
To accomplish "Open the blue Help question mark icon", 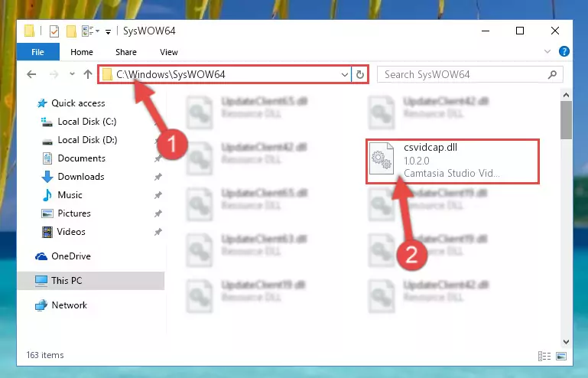I will tap(564, 51).
